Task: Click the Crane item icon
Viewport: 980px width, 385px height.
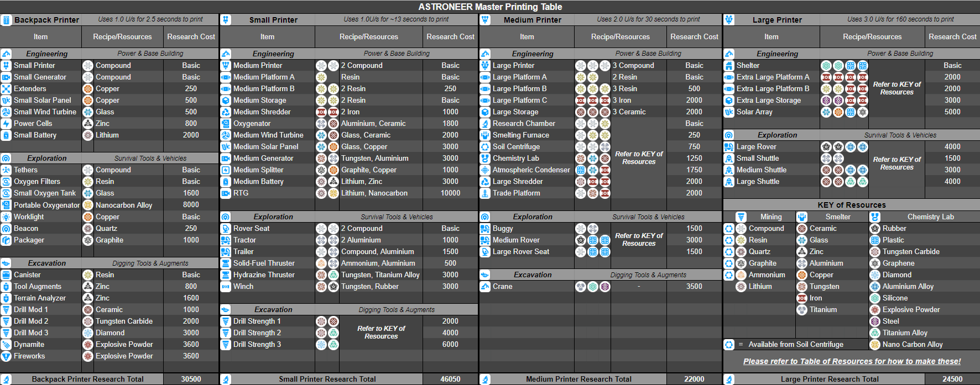Action: [x=485, y=287]
